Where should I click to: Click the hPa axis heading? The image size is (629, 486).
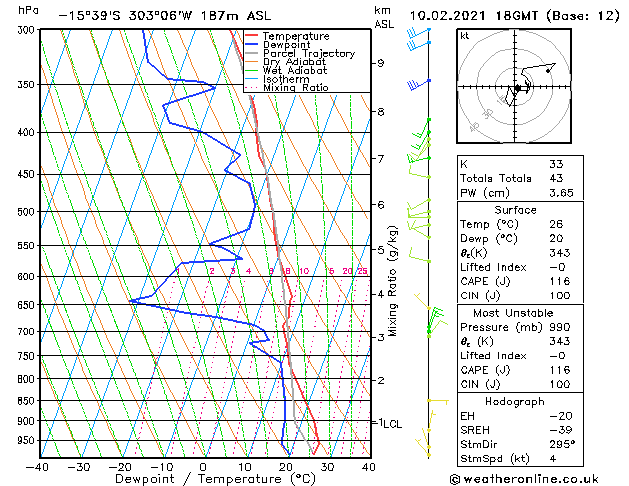(28, 10)
